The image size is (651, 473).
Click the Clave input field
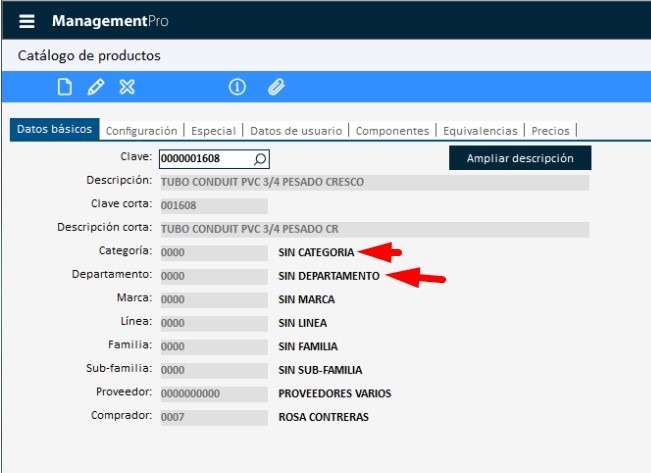click(204, 159)
